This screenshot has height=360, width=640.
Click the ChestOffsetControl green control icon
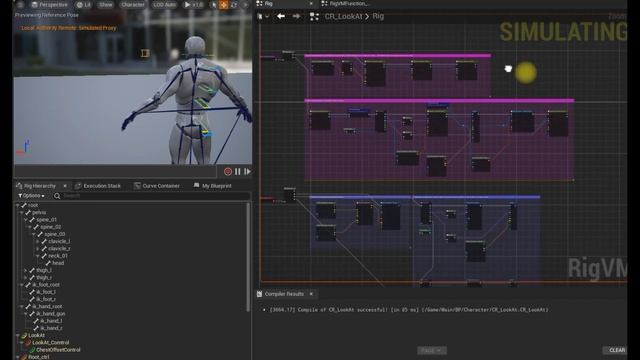coord(32,350)
